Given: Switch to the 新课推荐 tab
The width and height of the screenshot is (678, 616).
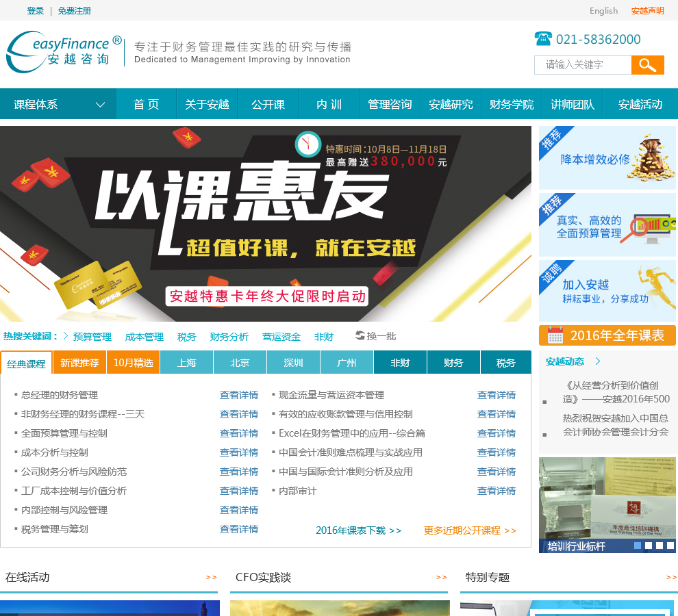Looking at the screenshot, I should point(79,362).
